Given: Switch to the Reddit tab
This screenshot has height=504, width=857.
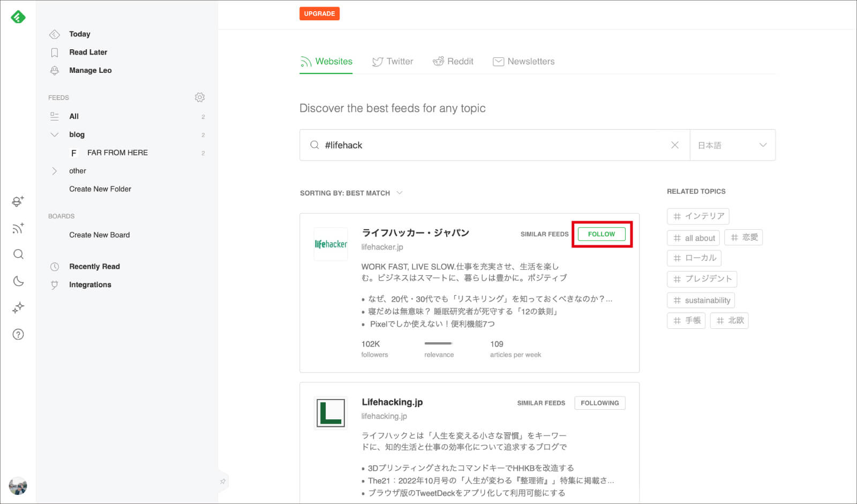Looking at the screenshot, I should click(x=453, y=62).
